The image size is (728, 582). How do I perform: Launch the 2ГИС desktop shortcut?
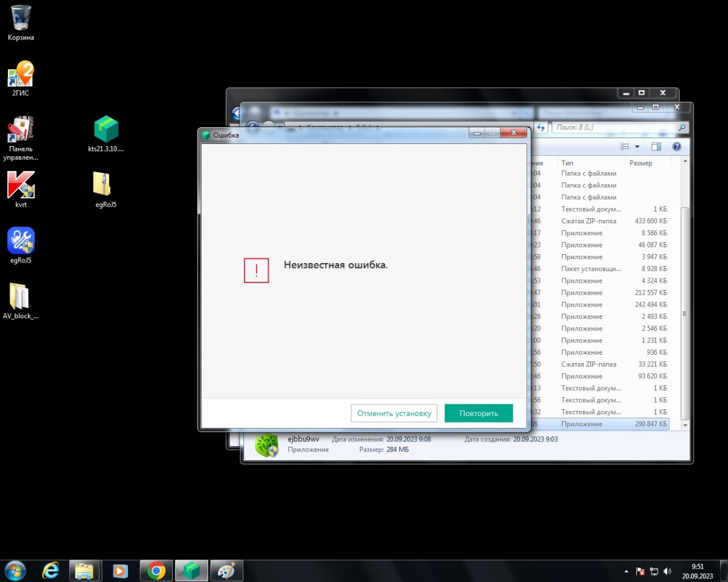tap(21, 79)
